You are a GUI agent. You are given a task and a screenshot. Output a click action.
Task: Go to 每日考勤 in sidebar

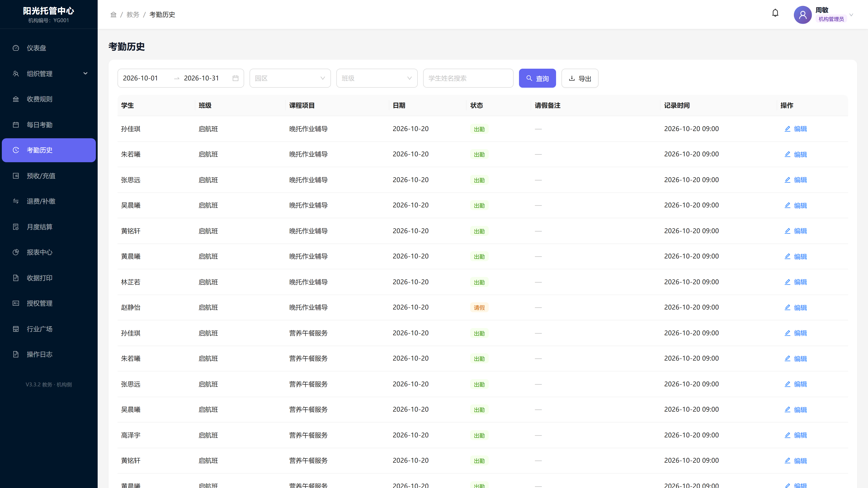49,125
